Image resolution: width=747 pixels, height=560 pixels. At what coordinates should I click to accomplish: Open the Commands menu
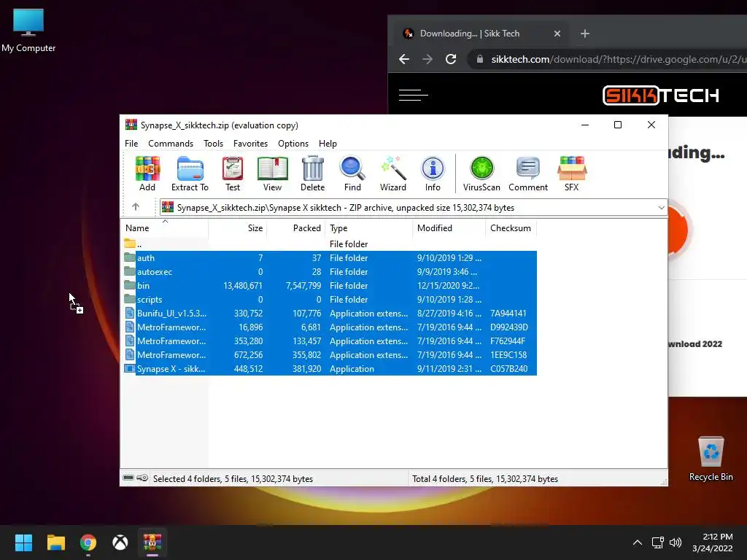tap(171, 144)
